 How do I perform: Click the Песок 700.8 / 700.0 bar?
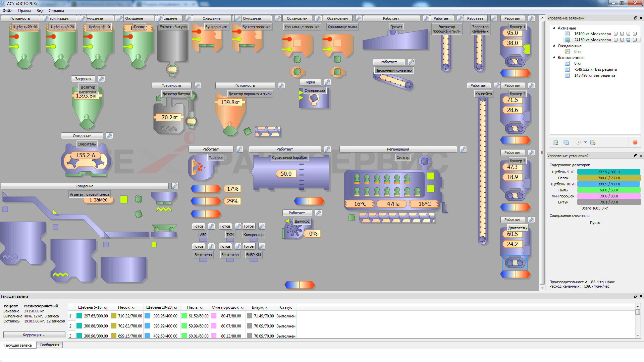click(x=608, y=178)
